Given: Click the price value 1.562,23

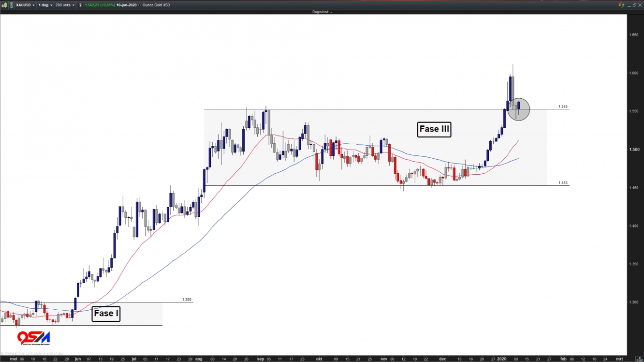Looking at the screenshot, I should (92, 5).
